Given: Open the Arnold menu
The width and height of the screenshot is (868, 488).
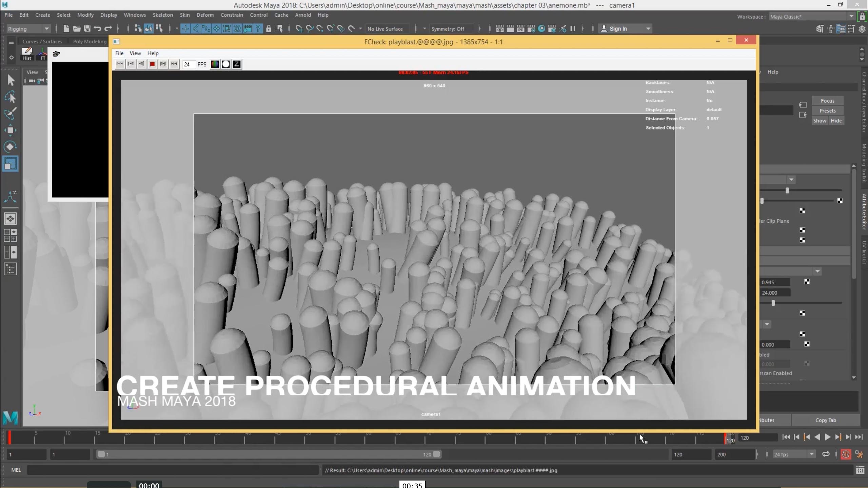Looking at the screenshot, I should (303, 15).
